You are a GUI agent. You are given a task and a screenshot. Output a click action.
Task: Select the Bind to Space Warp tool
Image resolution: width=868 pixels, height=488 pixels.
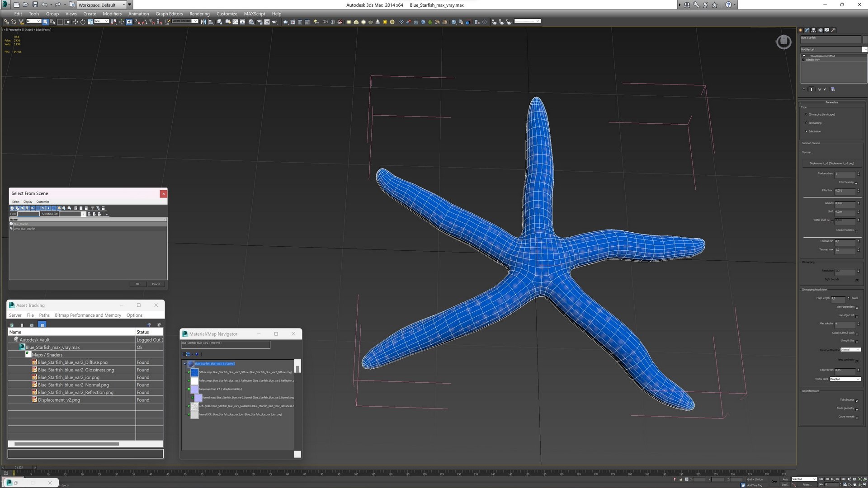(x=21, y=22)
